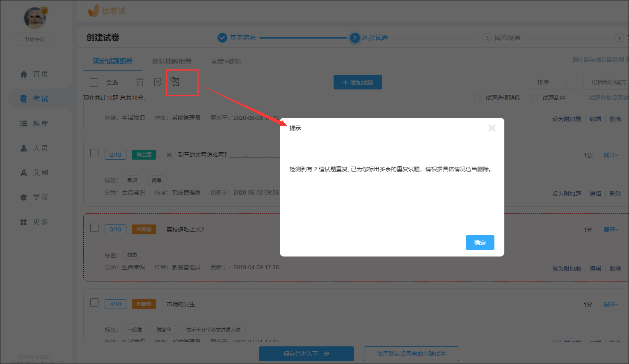
Task: Open the 考试 sidebar item
Action: [34, 98]
